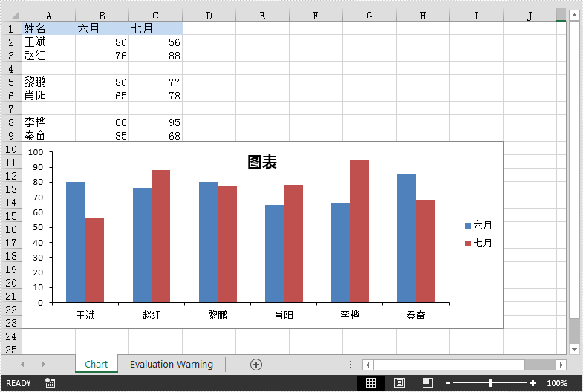
Task: Select column B header
Action: coord(102,16)
